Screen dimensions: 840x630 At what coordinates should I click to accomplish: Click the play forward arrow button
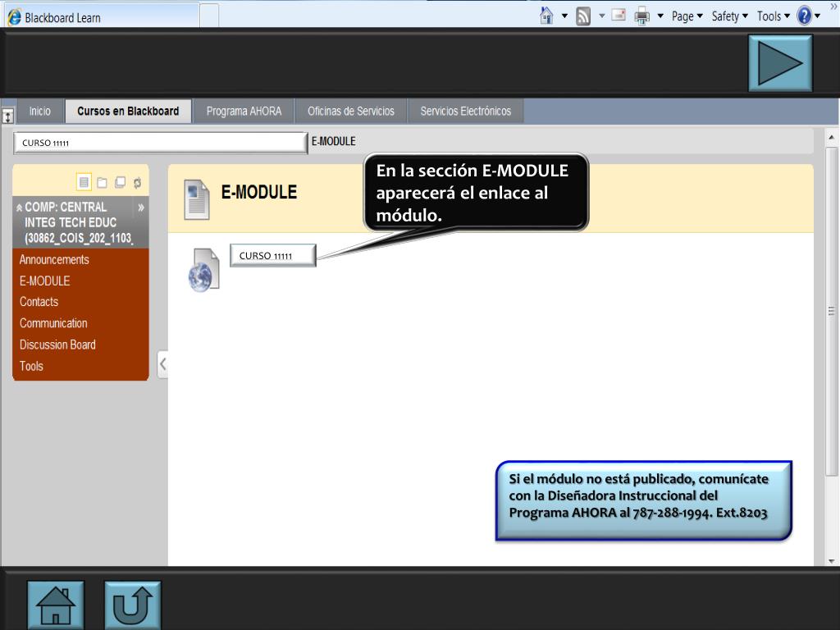tap(780, 63)
